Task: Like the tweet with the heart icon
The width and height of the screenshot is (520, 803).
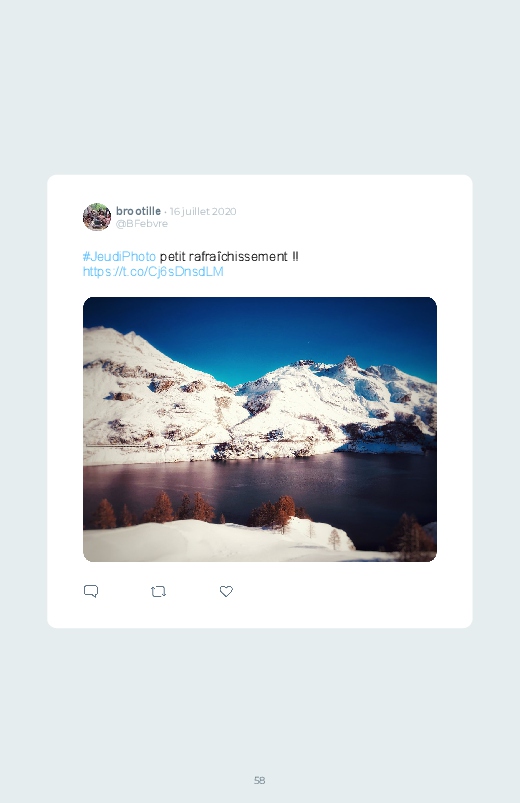Action: pyautogui.click(x=226, y=591)
